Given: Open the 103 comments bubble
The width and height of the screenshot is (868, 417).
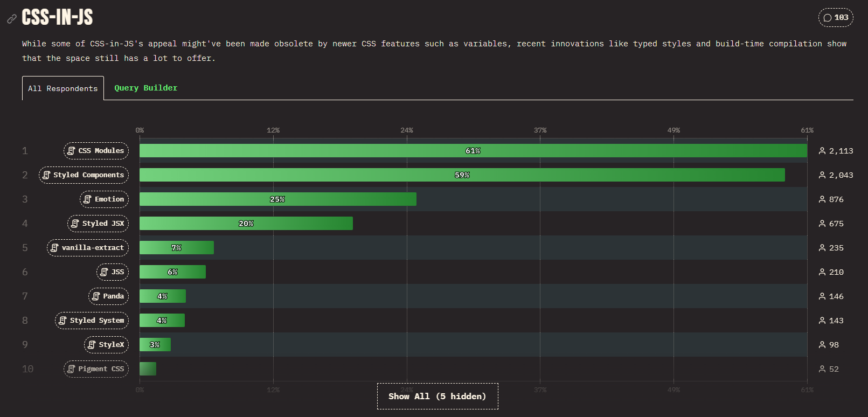Looking at the screenshot, I should click(x=836, y=17).
